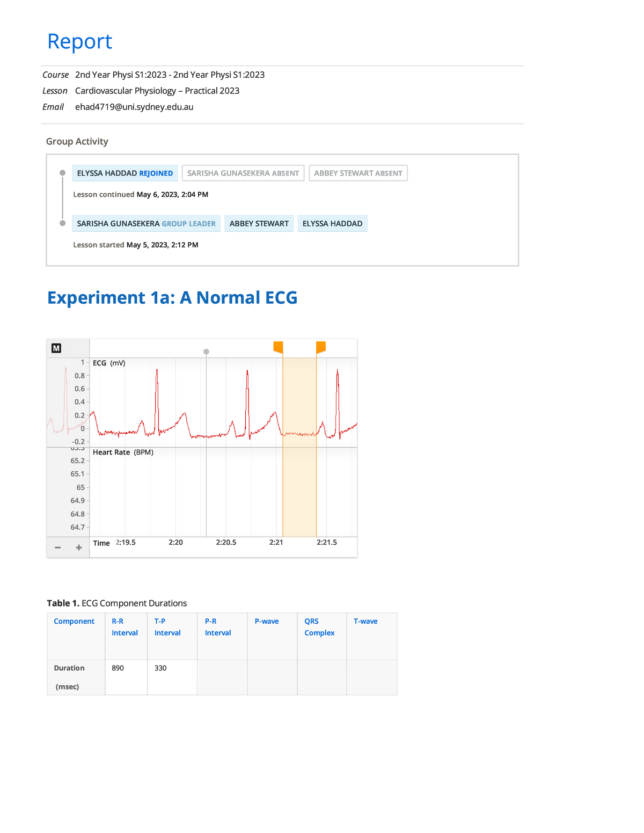Click the Lesson continued May 6, 2023 text
644x833 pixels.
tap(141, 194)
